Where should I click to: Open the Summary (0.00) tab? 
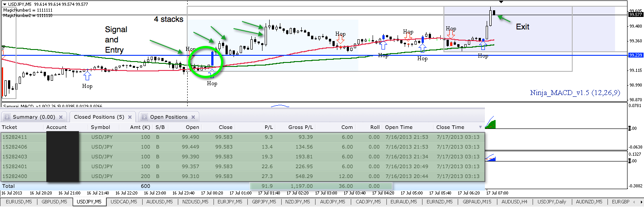click(x=34, y=117)
